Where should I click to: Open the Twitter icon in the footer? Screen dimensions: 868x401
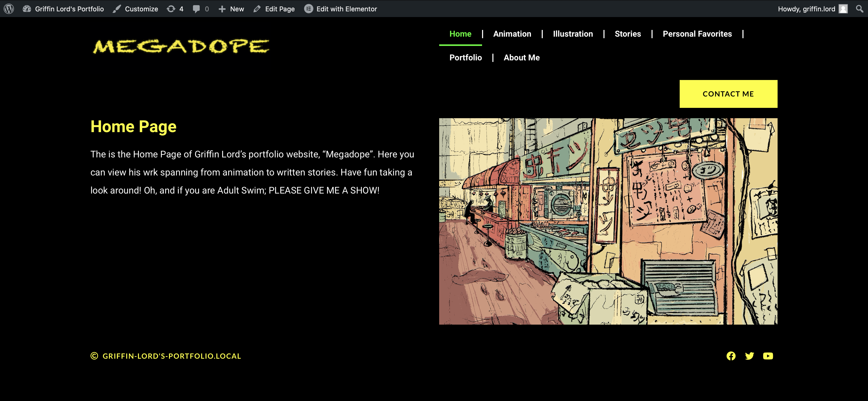coord(749,356)
